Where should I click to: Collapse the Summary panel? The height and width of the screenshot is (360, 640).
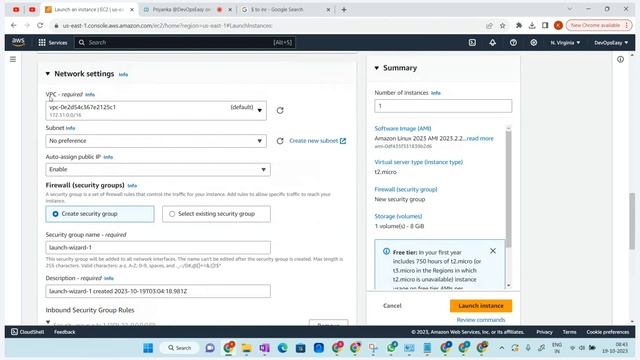[x=377, y=68]
